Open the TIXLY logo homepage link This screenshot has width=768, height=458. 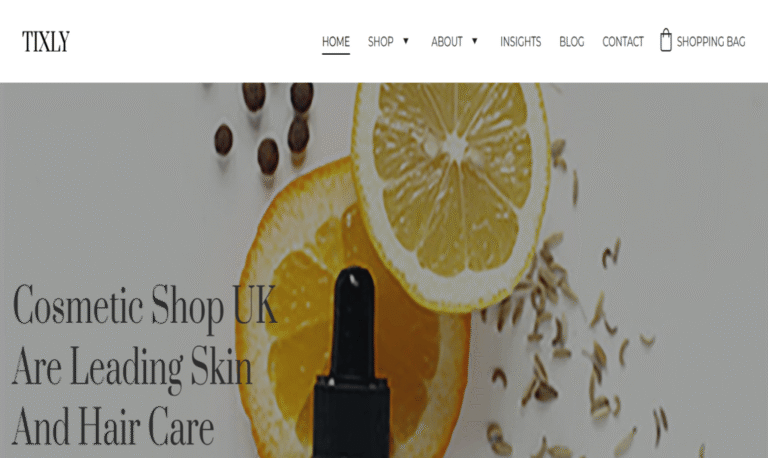tap(46, 42)
